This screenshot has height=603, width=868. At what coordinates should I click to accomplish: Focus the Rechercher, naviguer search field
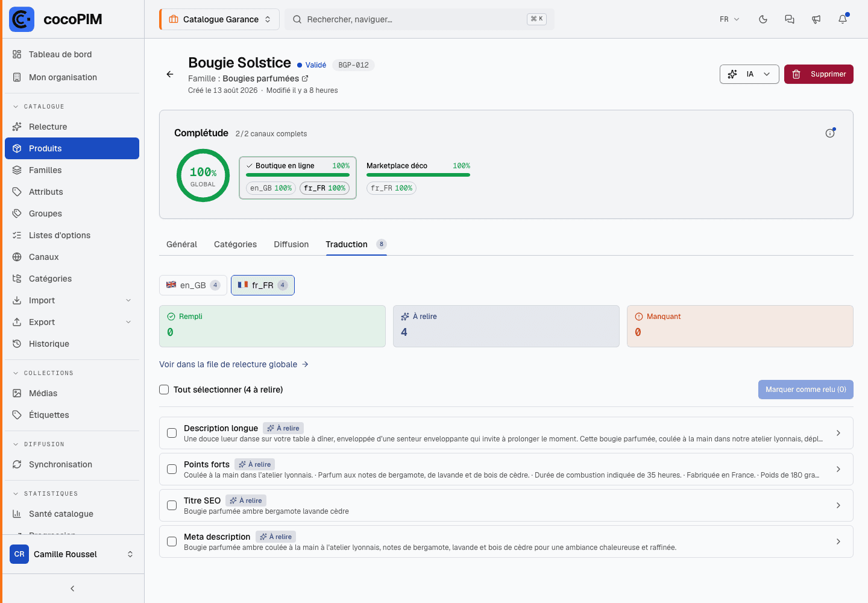point(420,19)
